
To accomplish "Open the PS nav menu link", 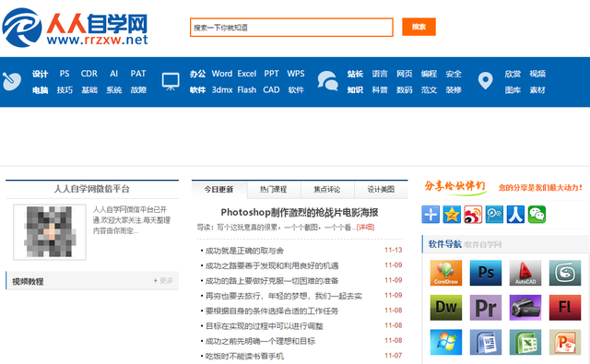I will click(65, 74).
